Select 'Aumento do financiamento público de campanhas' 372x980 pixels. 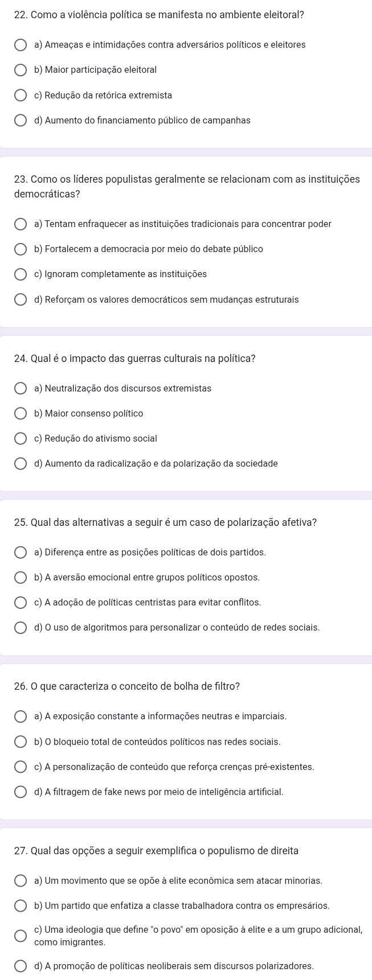point(20,121)
